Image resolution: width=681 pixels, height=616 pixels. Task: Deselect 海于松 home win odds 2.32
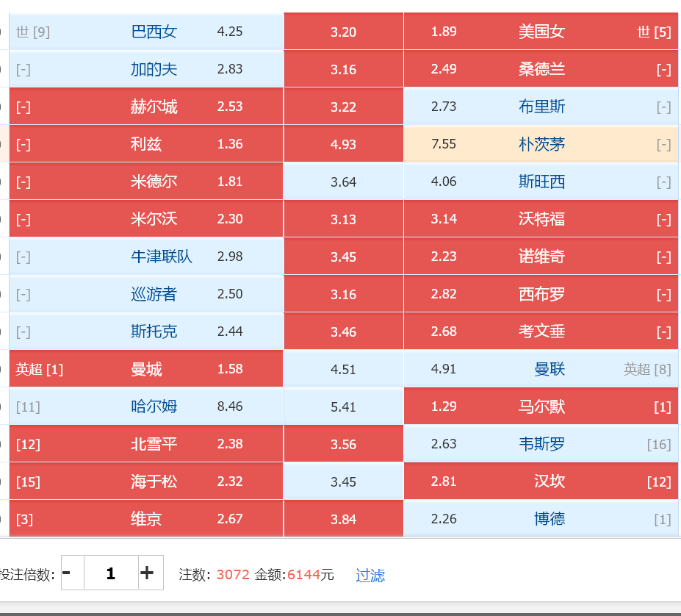[x=146, y=481]
